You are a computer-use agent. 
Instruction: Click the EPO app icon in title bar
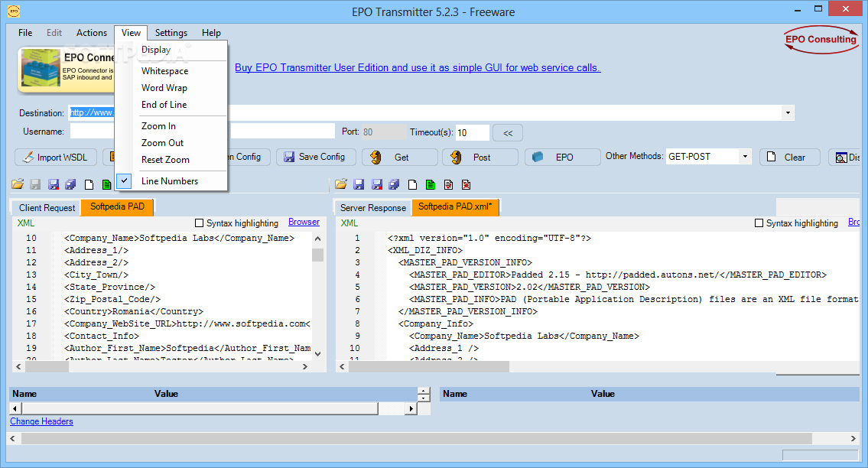(14, 11)
